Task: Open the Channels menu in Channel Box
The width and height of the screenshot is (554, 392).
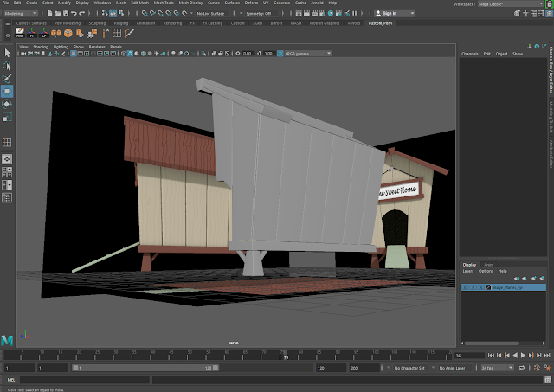Action: coord(469,54)
